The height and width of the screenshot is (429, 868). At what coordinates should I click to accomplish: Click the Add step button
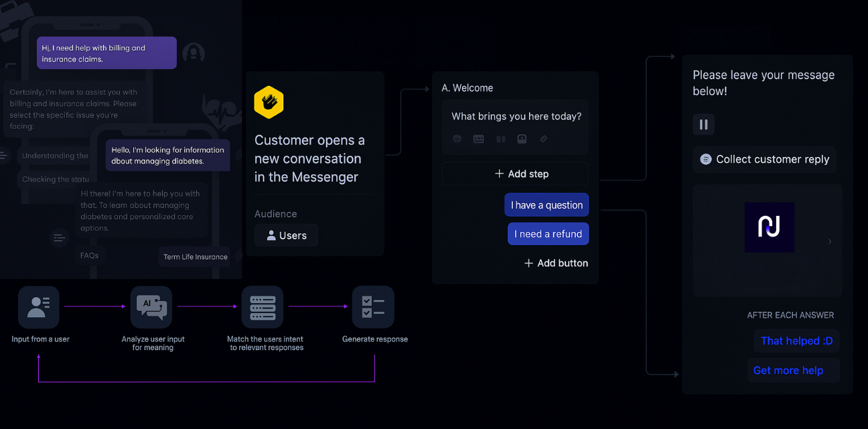pyautogui.click(x=515, y=174)
